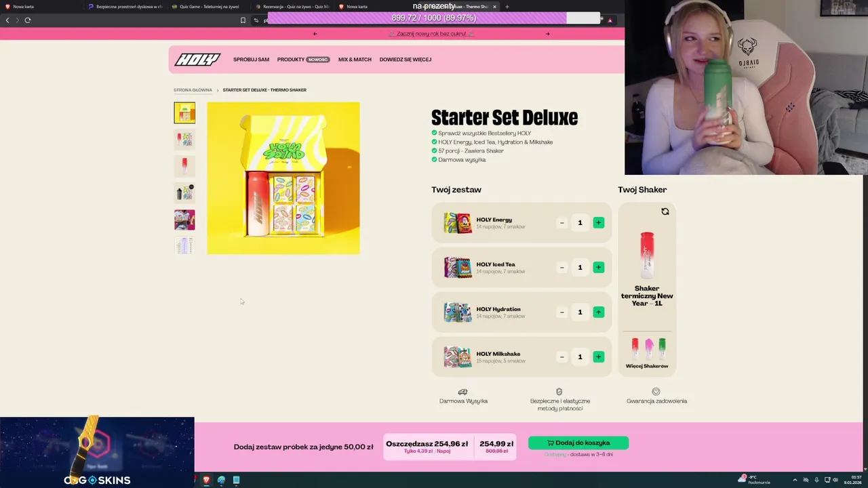The image size is (868, 488).
Task: Switch to the Rezerwacja Quiz na żywo tab
Action: point(292,7)
